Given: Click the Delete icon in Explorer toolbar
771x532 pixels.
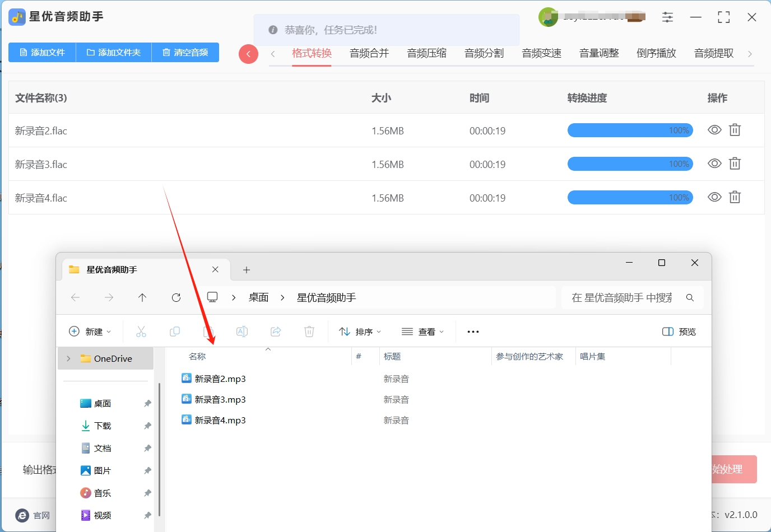Looking at the screenshot, I should pos(309,332).
